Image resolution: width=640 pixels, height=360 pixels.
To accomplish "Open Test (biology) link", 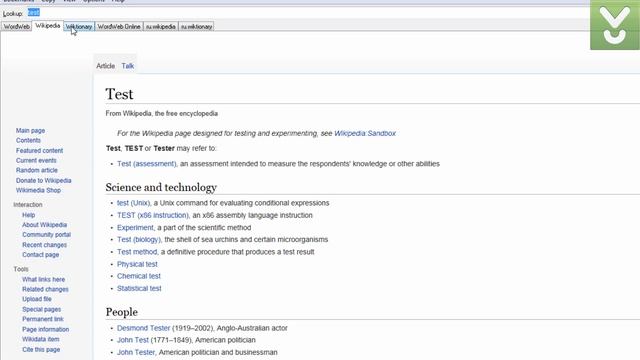I will pos(139,239).
